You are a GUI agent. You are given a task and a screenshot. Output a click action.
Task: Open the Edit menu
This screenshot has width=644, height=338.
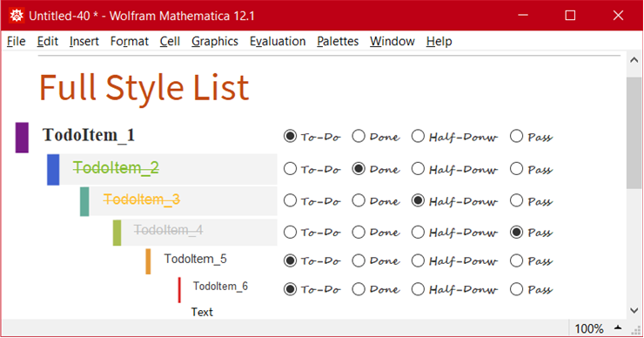(x=48, y=41)
